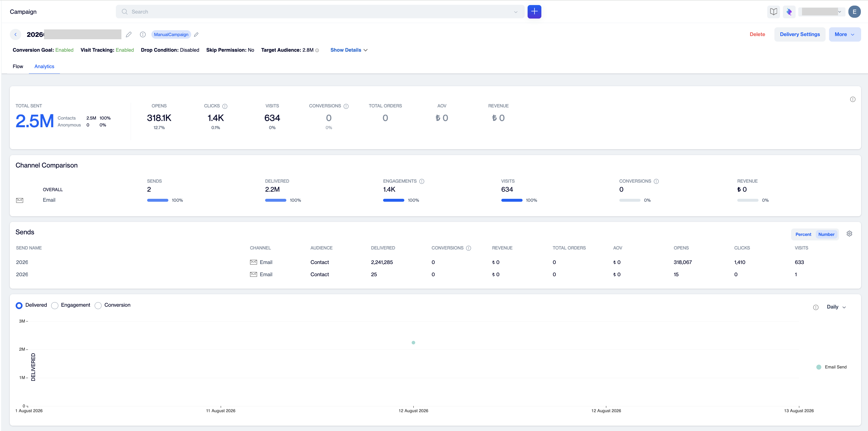Screen dimensions: 868x431
Task: Click the 2.5M total sent number
Action: [35, 121]
